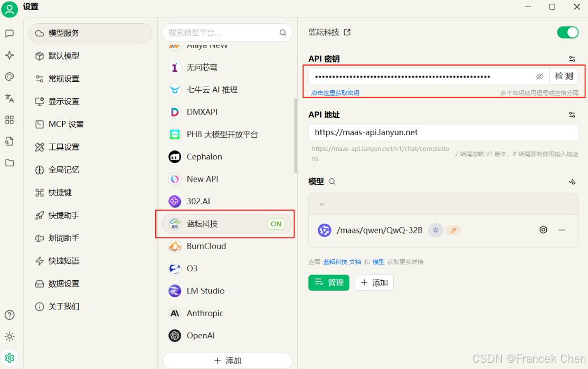Open the translate sidebar icon
588x369 pixels.
10,98
